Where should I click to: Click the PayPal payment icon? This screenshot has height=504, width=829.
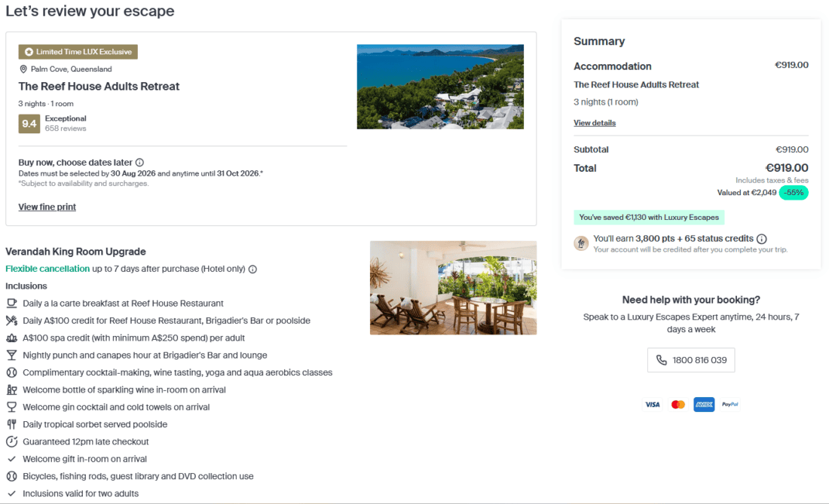pyautogui.click(x=730, y=405)
